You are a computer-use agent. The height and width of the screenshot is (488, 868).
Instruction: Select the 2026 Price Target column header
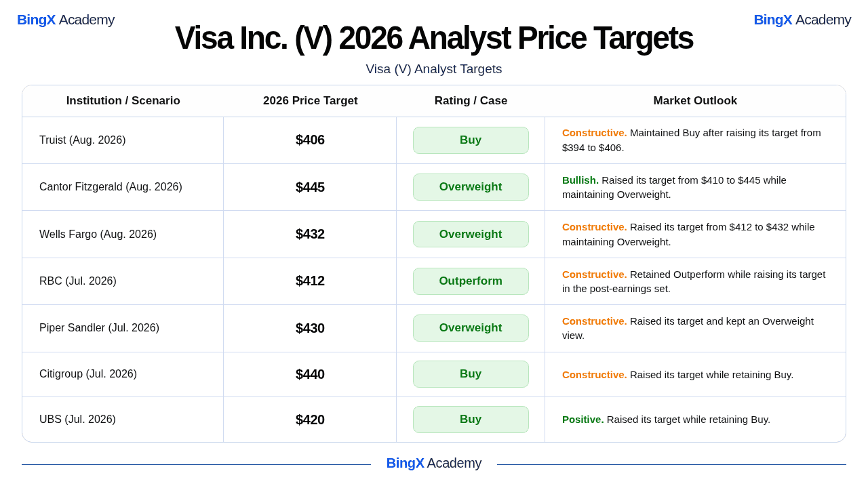click(x=311, y=101)
